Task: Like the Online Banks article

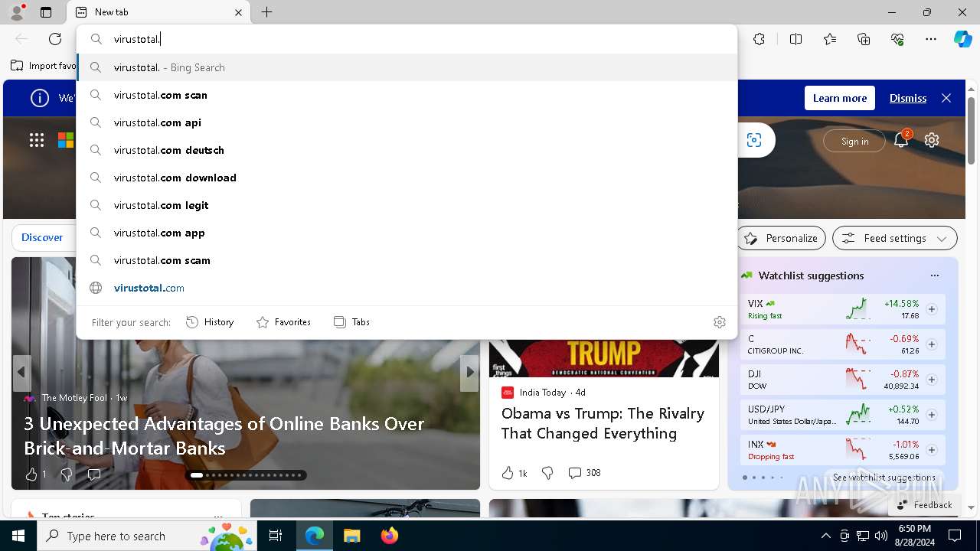Action: click(x=35, y=474)
